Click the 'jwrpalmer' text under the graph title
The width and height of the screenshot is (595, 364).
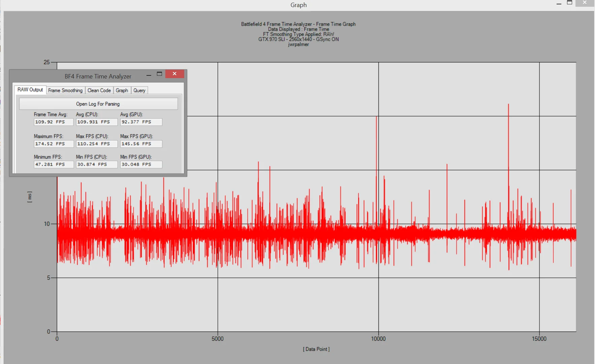(298, 44)
